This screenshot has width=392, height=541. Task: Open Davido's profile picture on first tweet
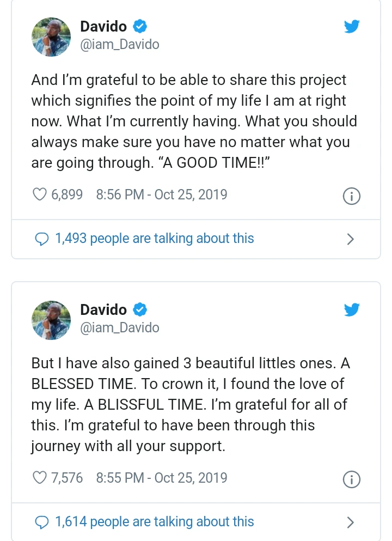point(51,37)
